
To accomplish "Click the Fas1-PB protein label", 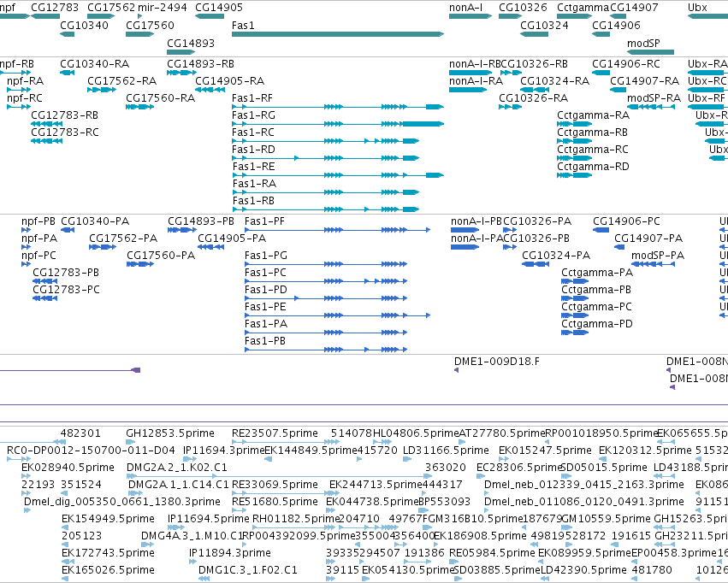I will [x=265, y=341].
